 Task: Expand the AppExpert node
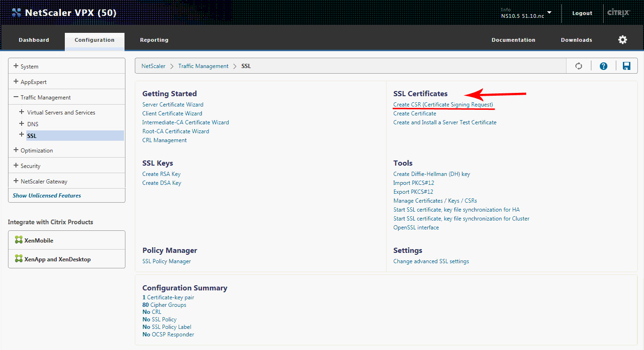tap(16, 82)
